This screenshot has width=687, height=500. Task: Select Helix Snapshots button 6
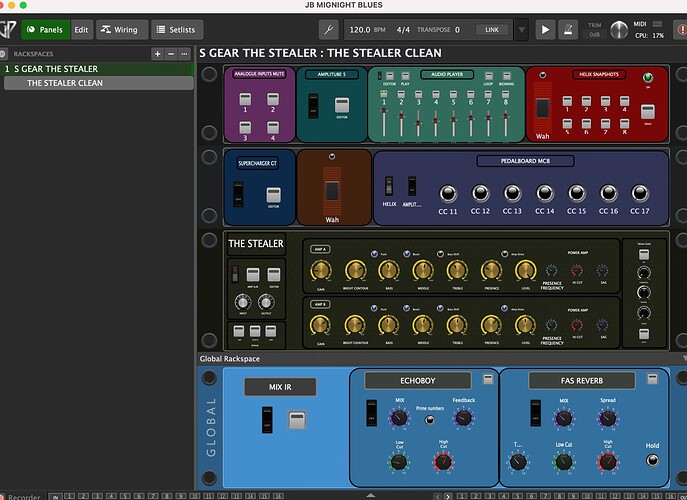click(586, 123)
